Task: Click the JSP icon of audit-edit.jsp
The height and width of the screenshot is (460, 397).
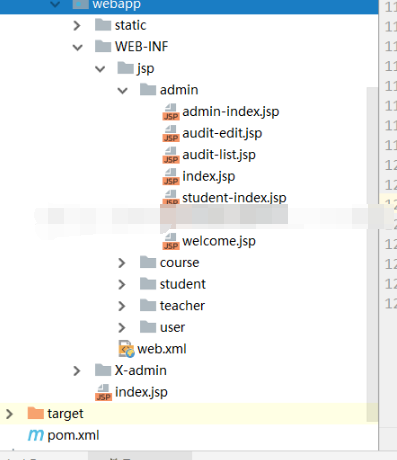Action: click(x=171, y=133)
